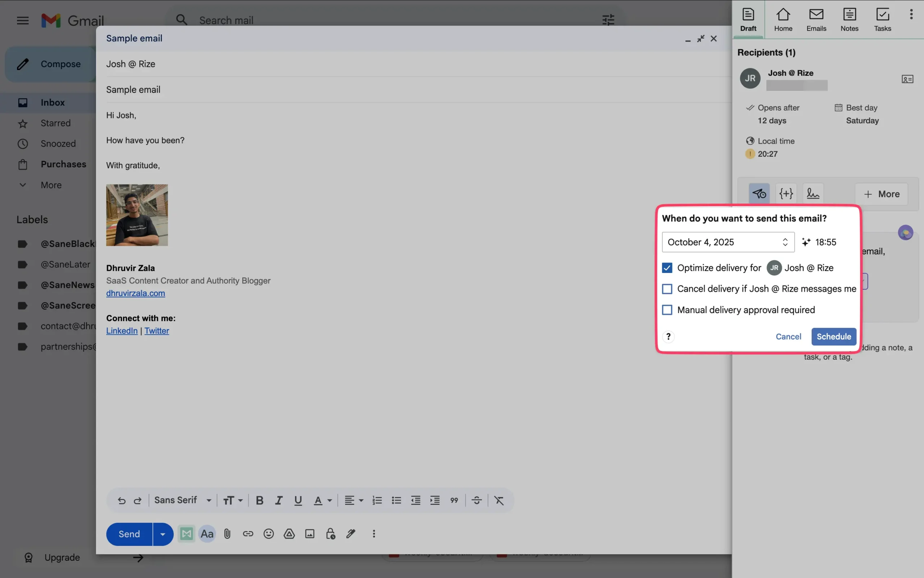Open the October 4, 2025 date selector

728,242
